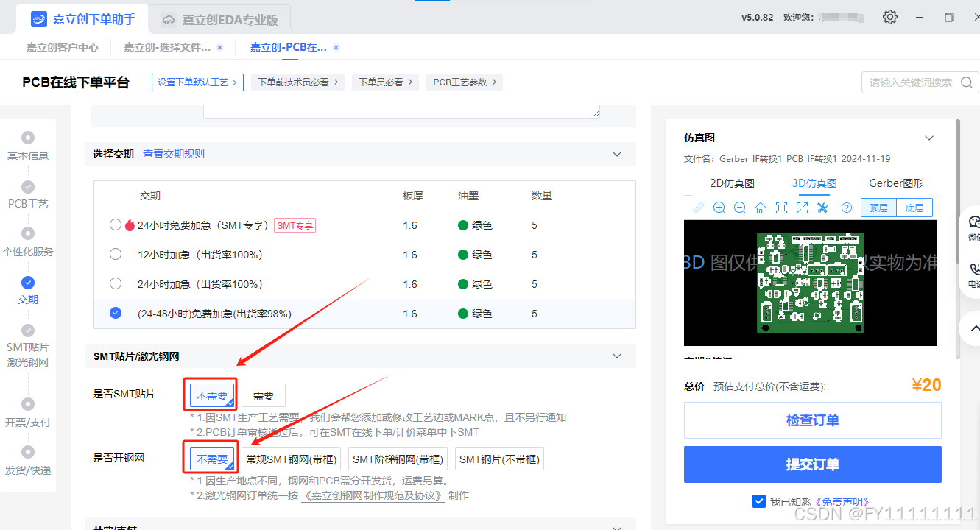980x530 pixels.
Task: Open PCB工艺参数 menu
Action: click(464, 82)
